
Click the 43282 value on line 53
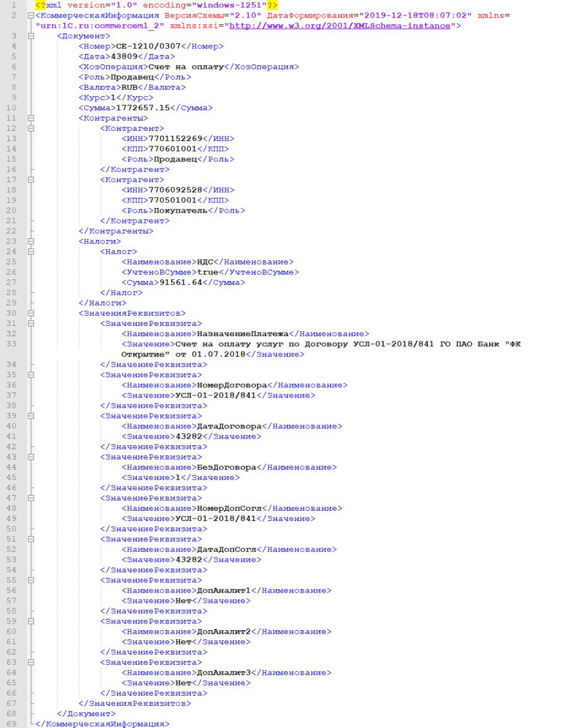tap(189, 560)
